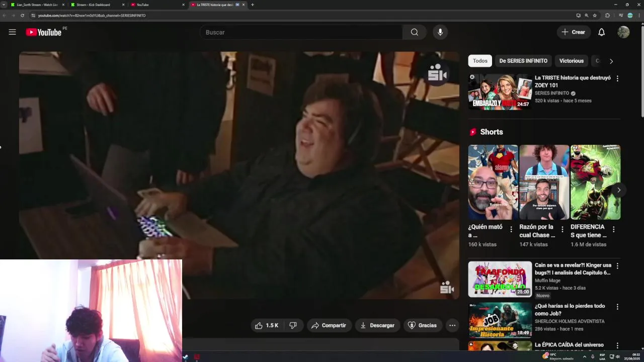
Task: Select the Victorious filter chip
Action: [x=572, y=61]
